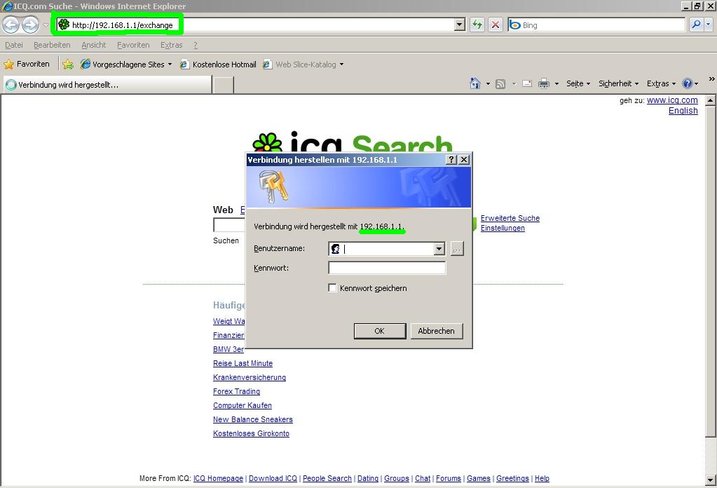
Task: Open the Download ICQ footer link
Action: (x=273, y=478)
